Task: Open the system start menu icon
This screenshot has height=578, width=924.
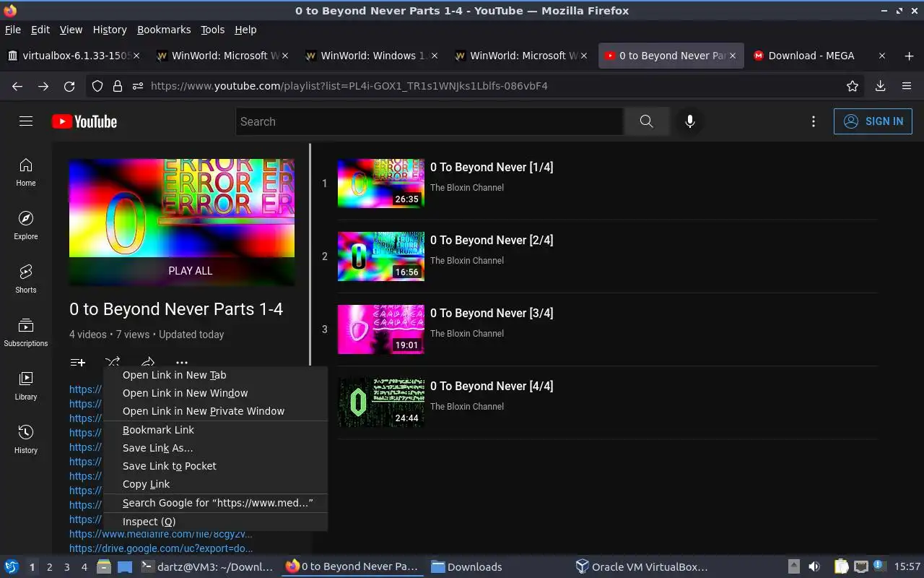Action: 11,567
